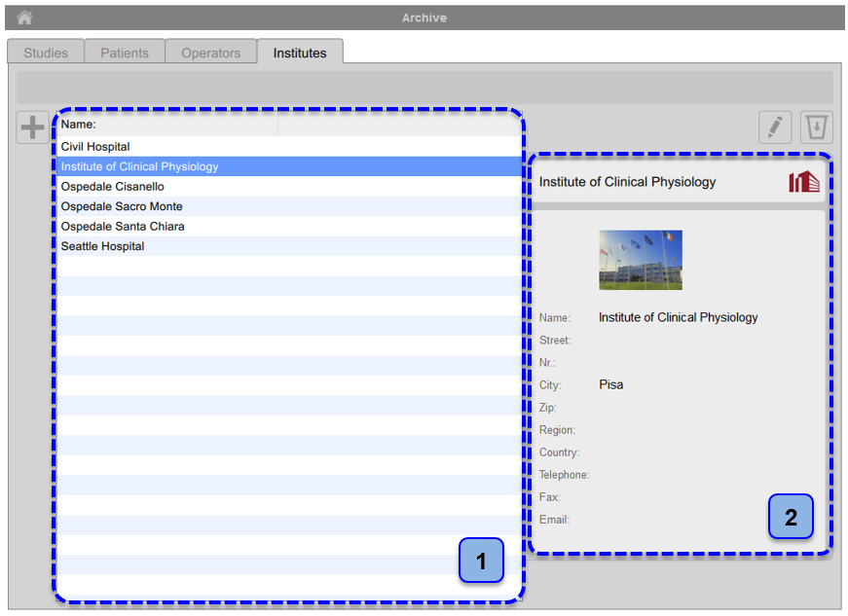Click the Archive title text
This screenshot has height=616, width=848.
[x=424, y=18]
